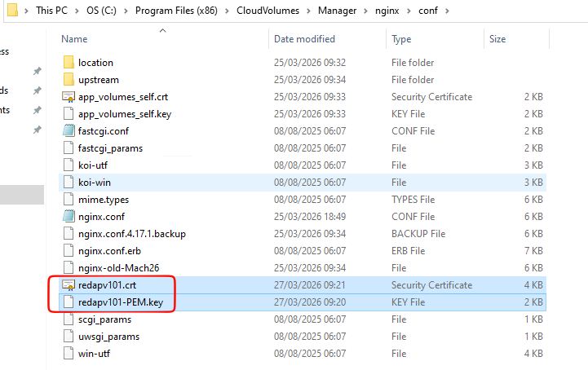
Task: Expand the chevron after This PC breadcrumb
Action: [77, 11]
